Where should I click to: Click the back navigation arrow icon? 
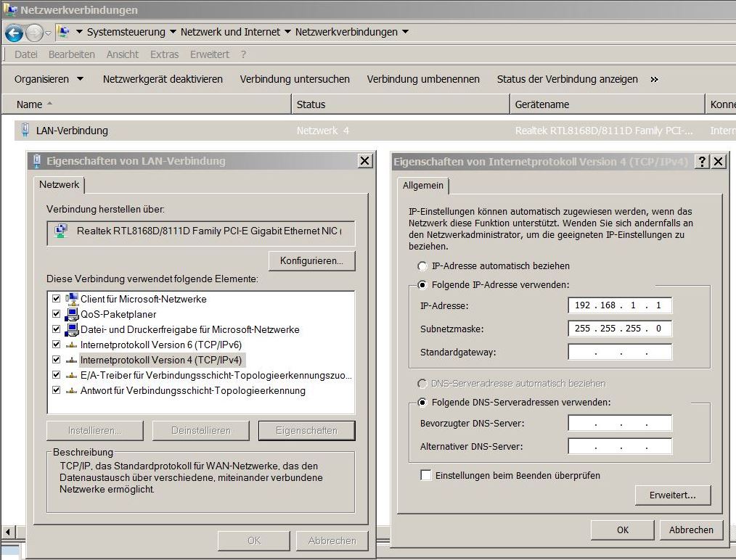(x=14, y=33)
